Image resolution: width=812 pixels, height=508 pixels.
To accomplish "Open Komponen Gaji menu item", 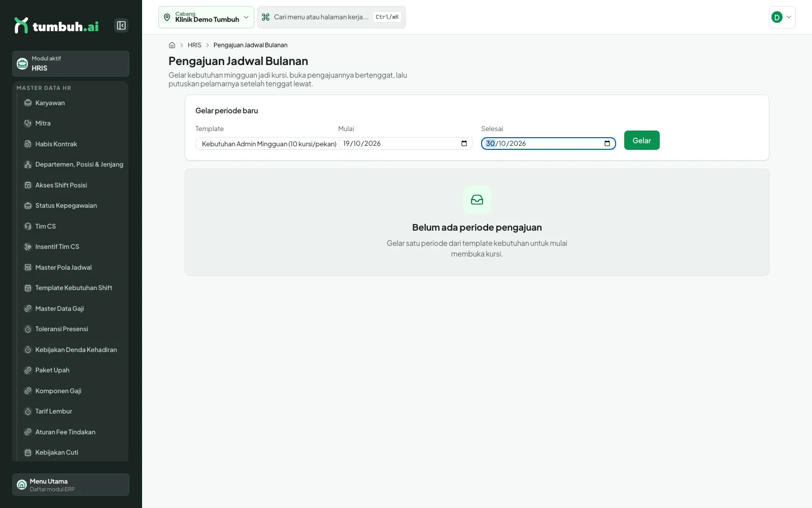I will pyautogui.click(x=73, y=391).
